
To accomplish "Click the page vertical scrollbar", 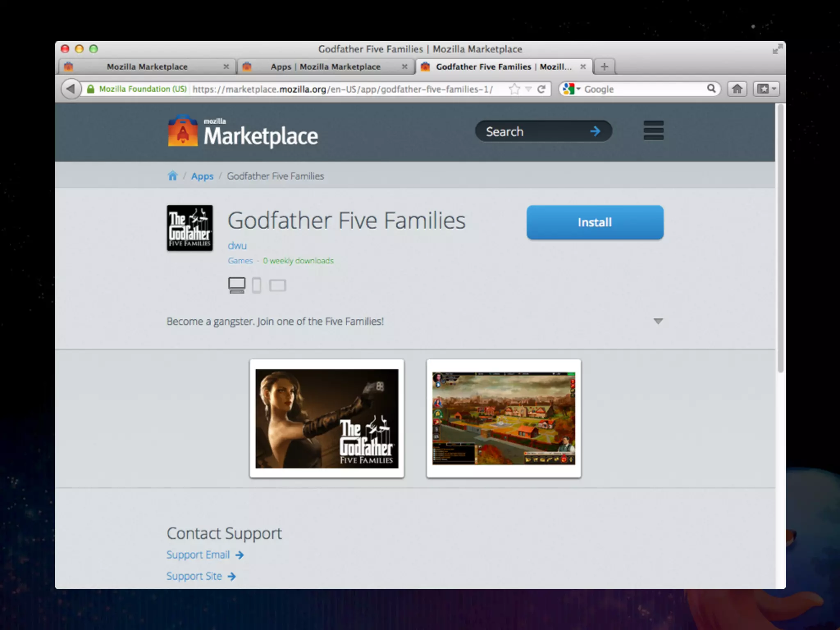I will [x=780, y=238].
